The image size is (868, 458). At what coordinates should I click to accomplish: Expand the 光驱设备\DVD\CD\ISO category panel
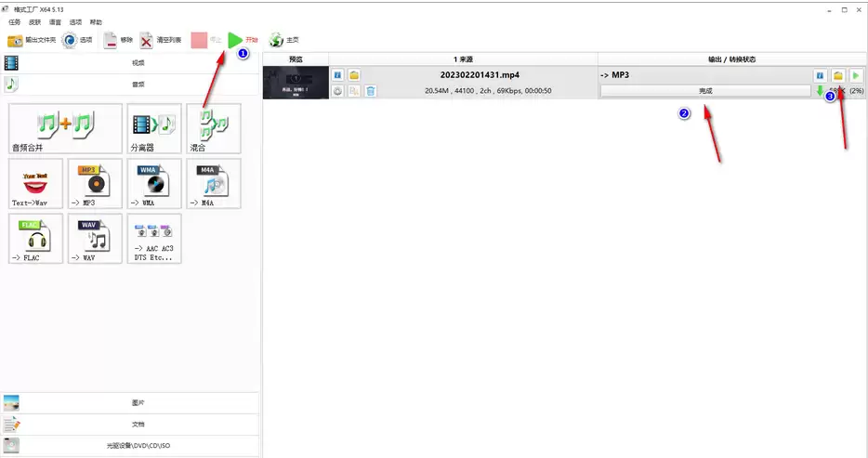pos(129,445)
